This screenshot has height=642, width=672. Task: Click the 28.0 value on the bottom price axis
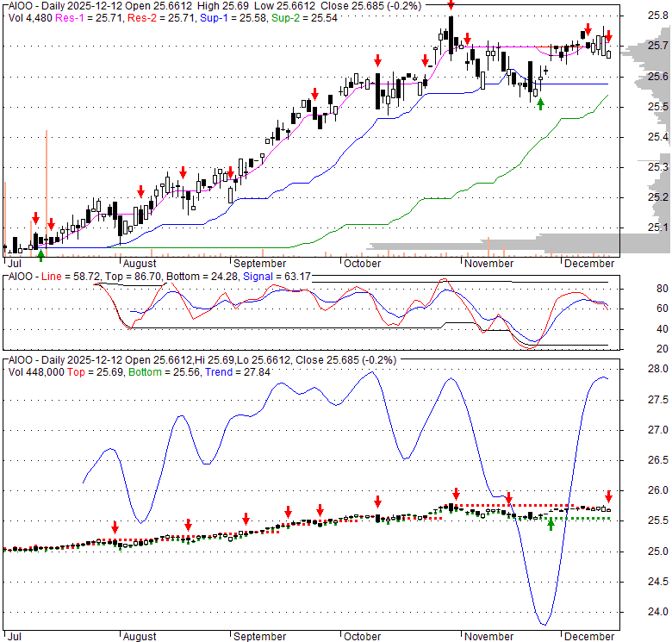658,370
